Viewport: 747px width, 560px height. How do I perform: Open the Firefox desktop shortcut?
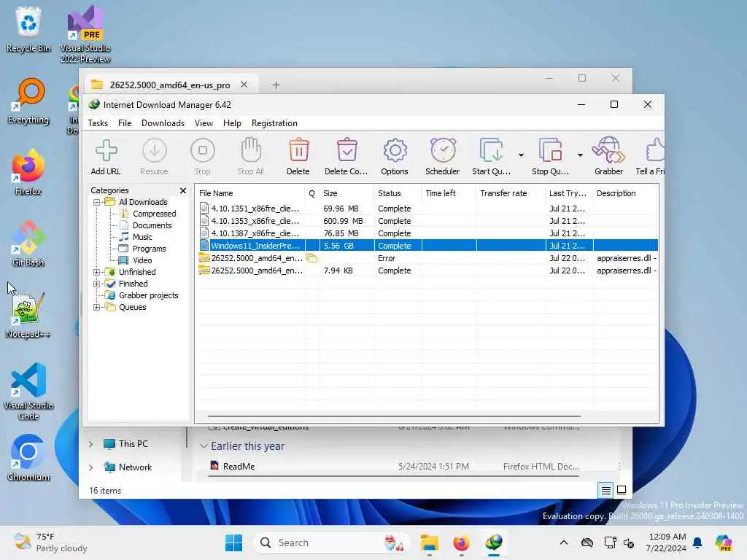pos(28,173)
